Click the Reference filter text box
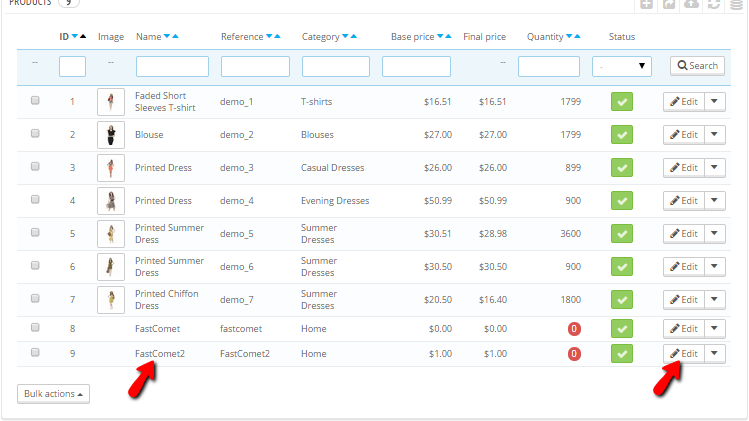Image resolution: width=749 pixels, height=421 pixels. [254, 66]
